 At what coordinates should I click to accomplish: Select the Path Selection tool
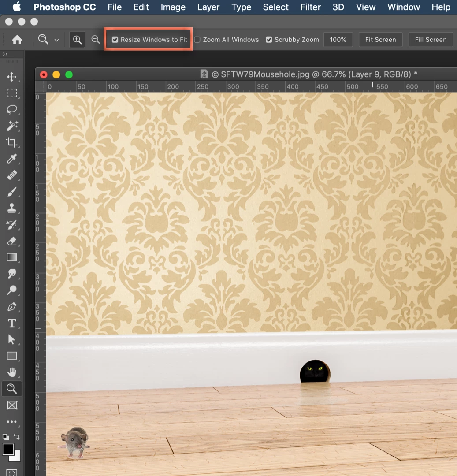click(12, 339)
